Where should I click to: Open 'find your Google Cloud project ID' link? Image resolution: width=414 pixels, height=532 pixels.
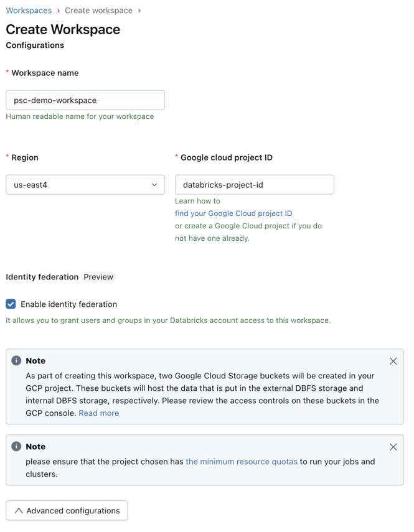click(x=233, y=213)
